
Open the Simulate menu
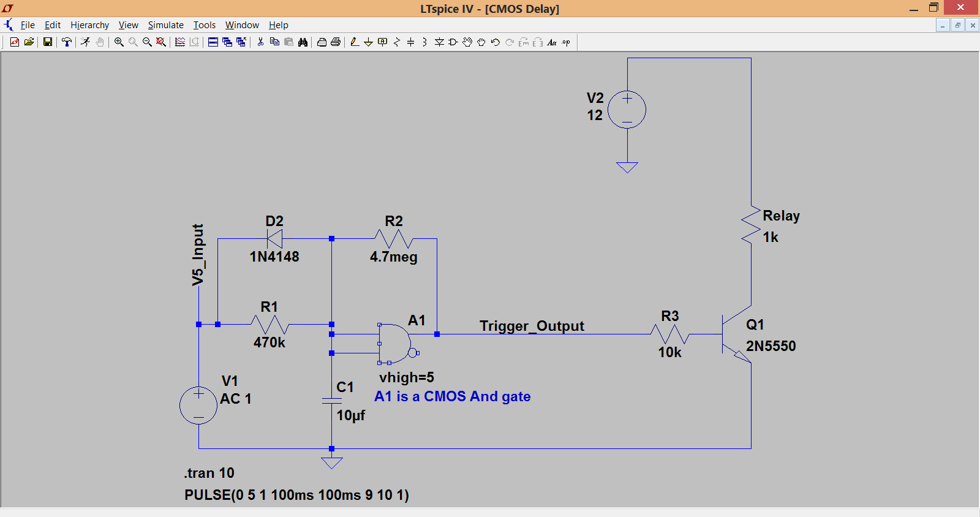tap(165, 25)
